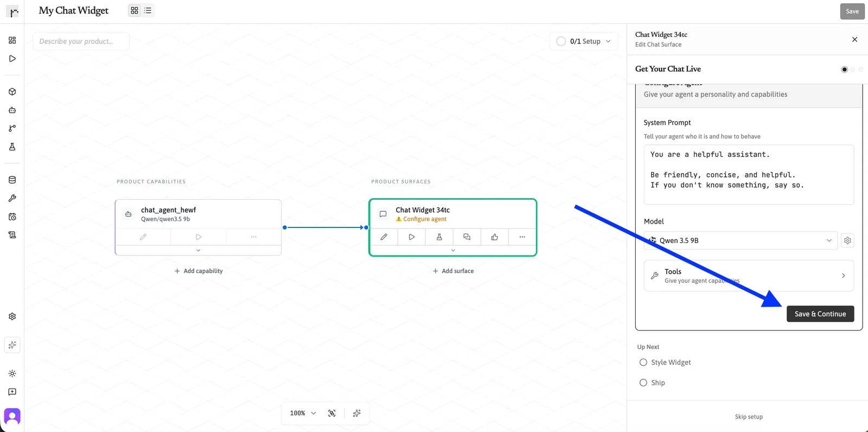Viewport: 868px width, 432px height.
Task: Click the chat bubbles icon on Chat Widget 34tc
Action: coord(467,237)
